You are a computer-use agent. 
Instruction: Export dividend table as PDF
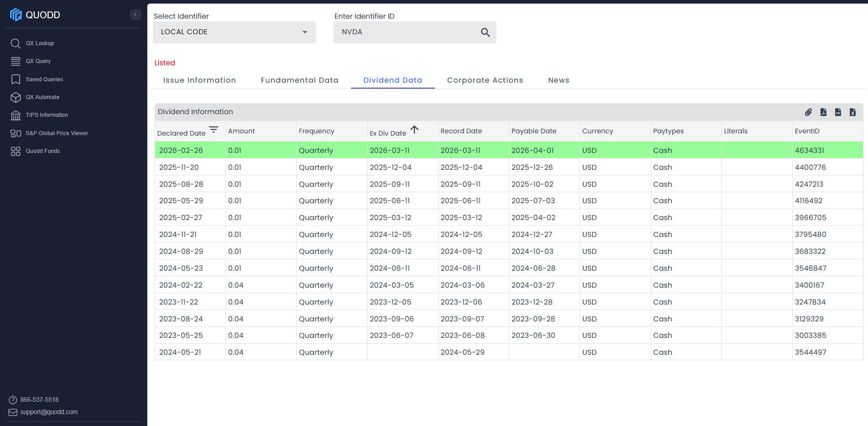click(823, 112)
